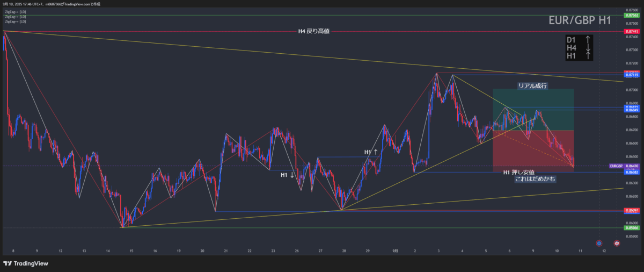The image size is (644, 272).
Task: Click the リアル成行 text annotation
Action: click(532, 85)
